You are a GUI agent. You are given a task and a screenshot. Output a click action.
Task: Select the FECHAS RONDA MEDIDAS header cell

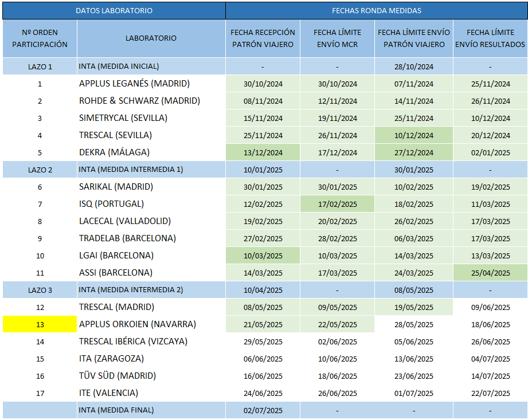pyautogui.click(x=377, y=10)
